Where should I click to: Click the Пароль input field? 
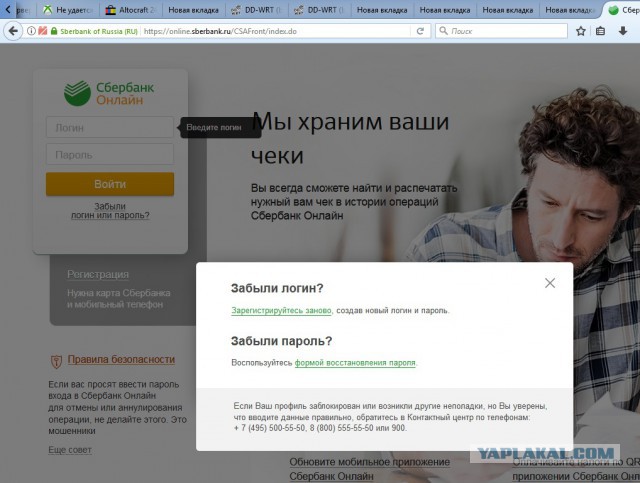click(110, 154)
